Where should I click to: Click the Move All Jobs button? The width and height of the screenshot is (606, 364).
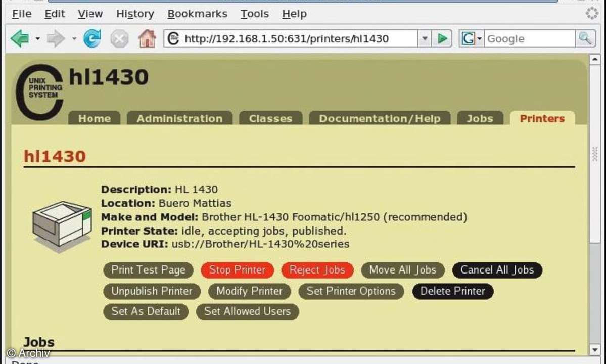point(403,270)
